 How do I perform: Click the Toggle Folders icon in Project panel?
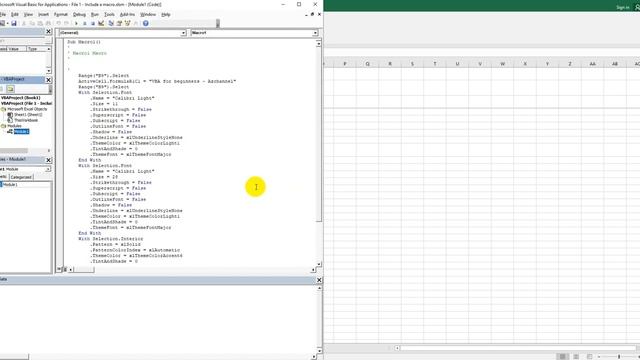point(10,89)
